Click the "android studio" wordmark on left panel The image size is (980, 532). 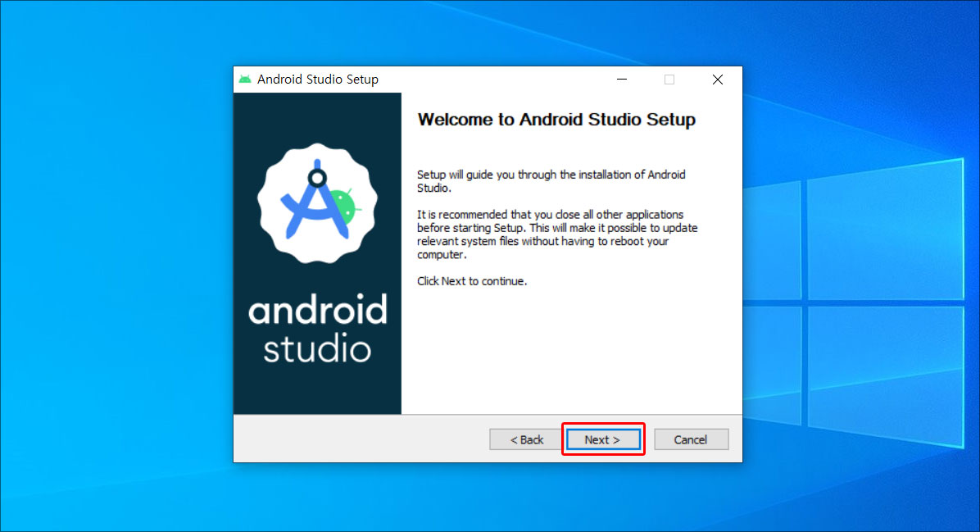point(317,330)
